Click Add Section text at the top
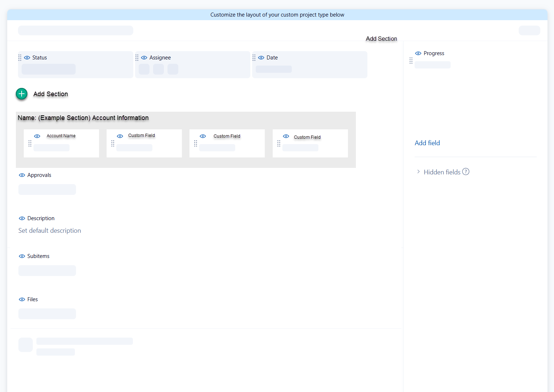The width and height of the screenshot is (554, 392). tap(381, 39)
